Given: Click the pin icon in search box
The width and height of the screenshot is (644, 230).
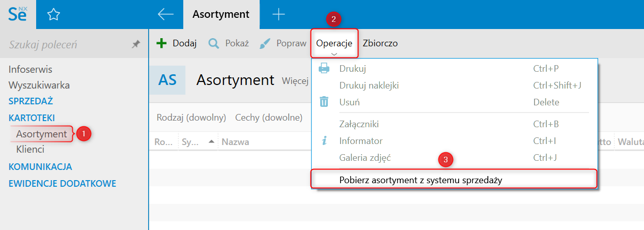Looking at the screenshot, I should click(x=135, y=45).
